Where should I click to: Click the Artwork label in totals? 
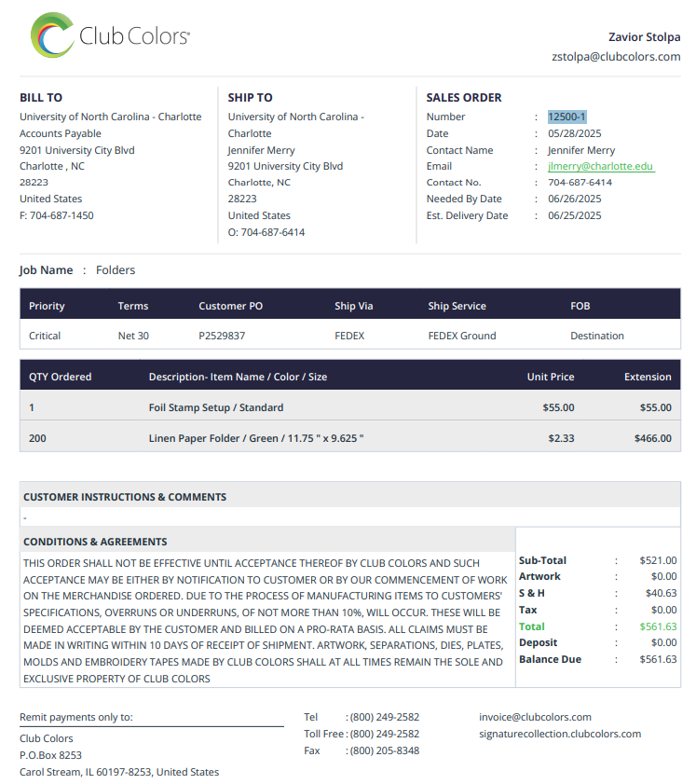click(539, 576)
